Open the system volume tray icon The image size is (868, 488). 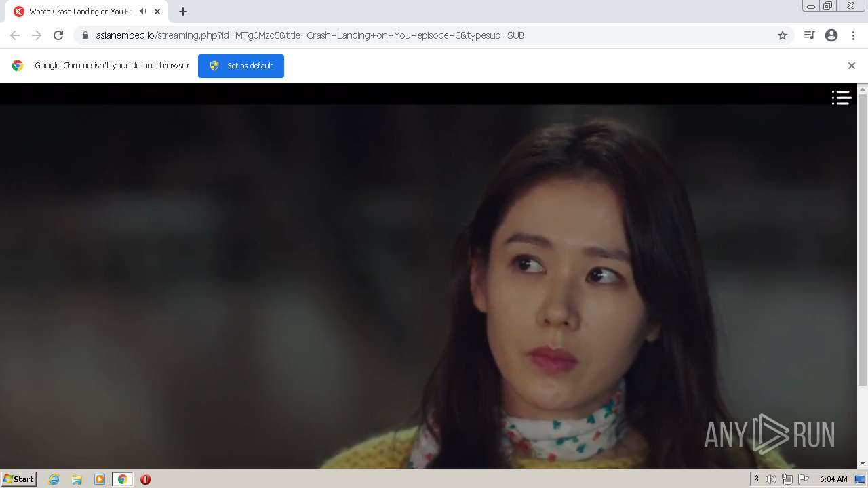tap(771, 479)
